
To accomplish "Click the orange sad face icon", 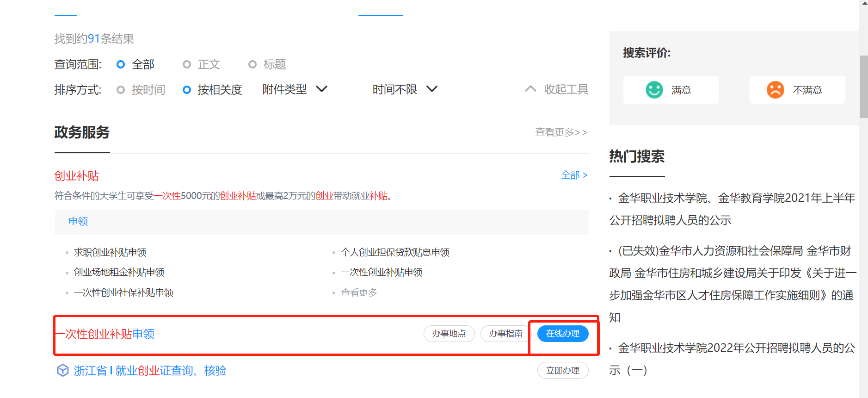I will 776,90.
